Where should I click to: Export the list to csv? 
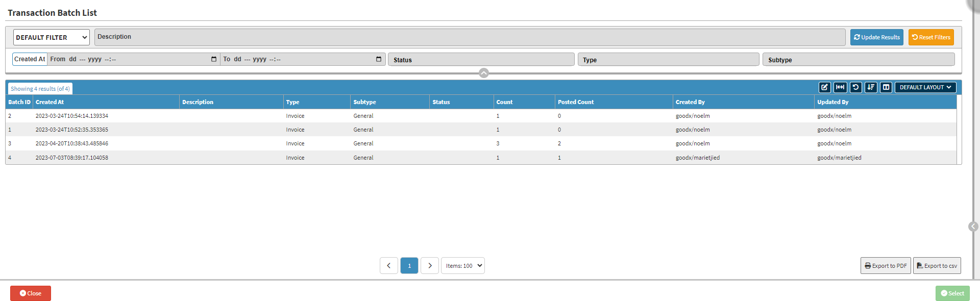[937, 265]
